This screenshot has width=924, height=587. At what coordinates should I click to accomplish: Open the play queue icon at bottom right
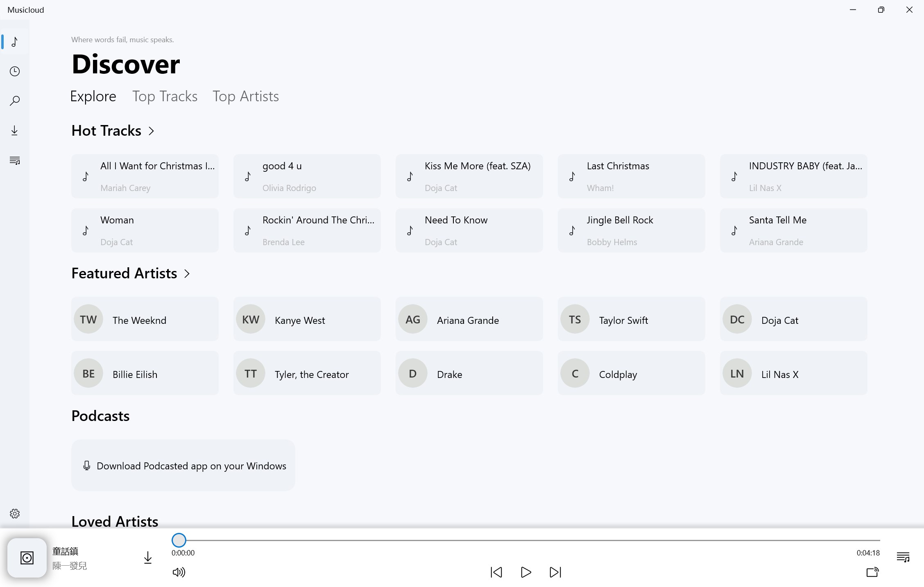[x=903, y=557]
